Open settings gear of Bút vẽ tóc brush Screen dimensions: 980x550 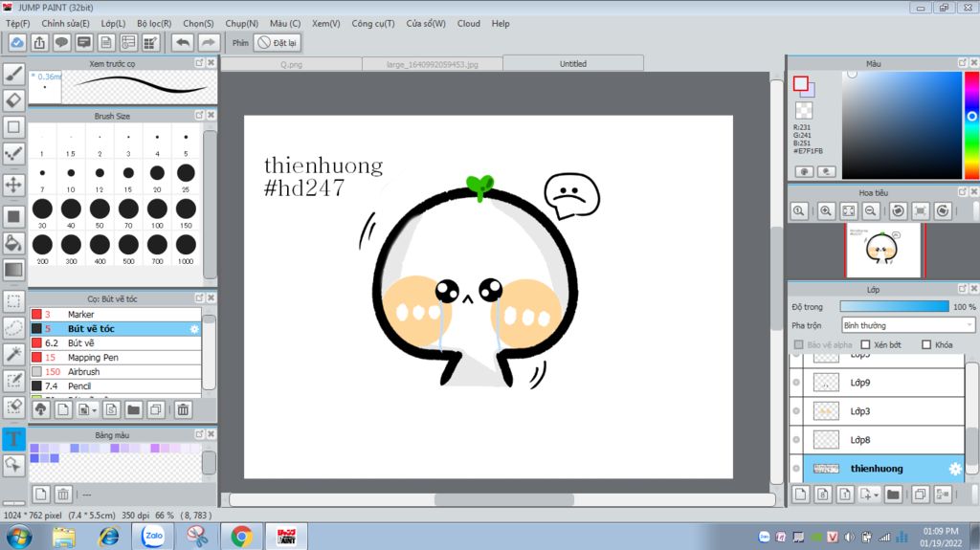[x=194, y=329]
